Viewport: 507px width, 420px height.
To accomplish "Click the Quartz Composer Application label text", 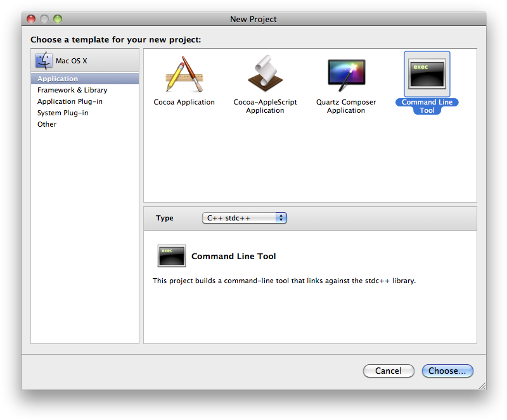I will pos(346,106).
